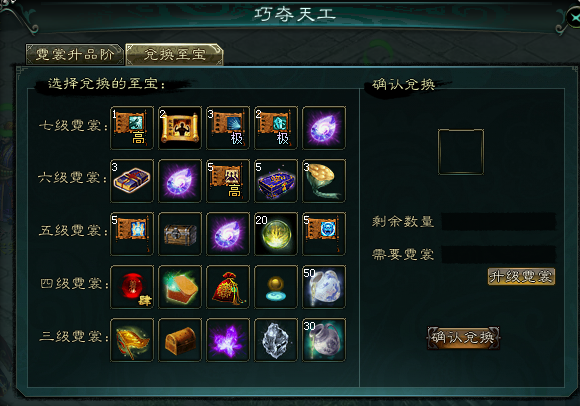Pick the white crystal ore in 三级霓裳 row

click(x=276, y=339)
